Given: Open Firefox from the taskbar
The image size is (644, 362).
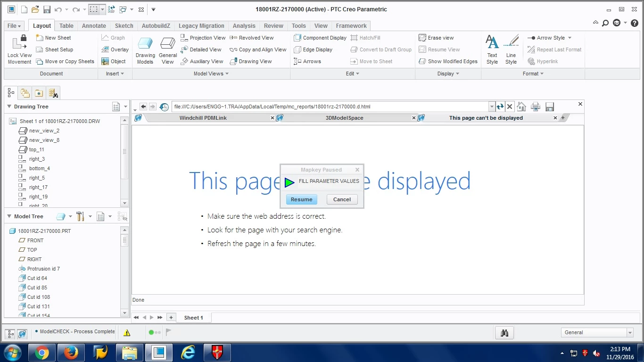Looking at the screenshot, I should (71, 353).
